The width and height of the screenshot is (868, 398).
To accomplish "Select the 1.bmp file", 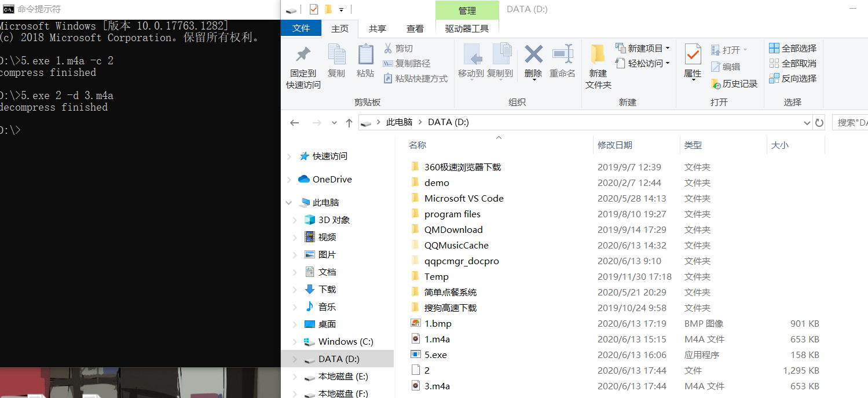I will (x=438, y=324).
